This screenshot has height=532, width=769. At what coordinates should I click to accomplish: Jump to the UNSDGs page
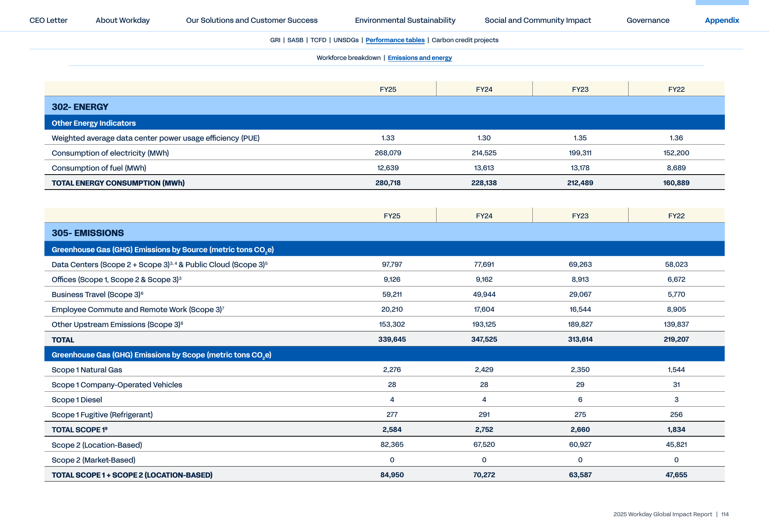pyautogui.click(x=346, y=40)
